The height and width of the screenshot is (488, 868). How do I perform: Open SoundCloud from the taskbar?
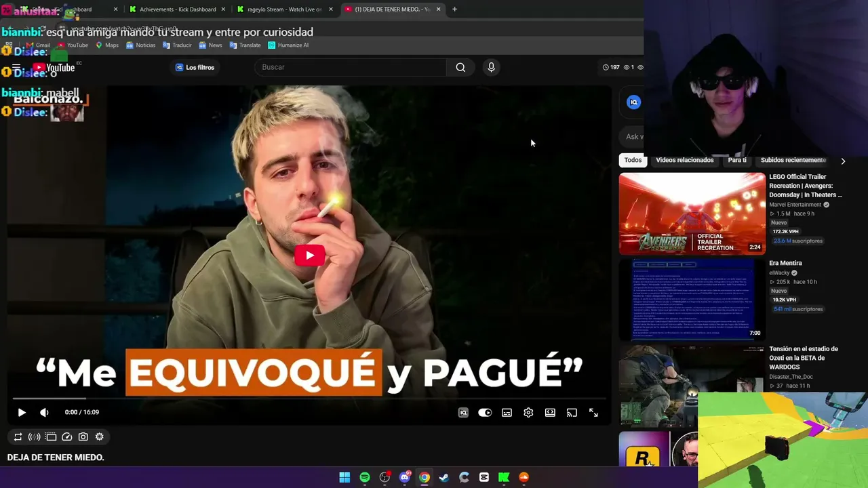click(524, 477)
